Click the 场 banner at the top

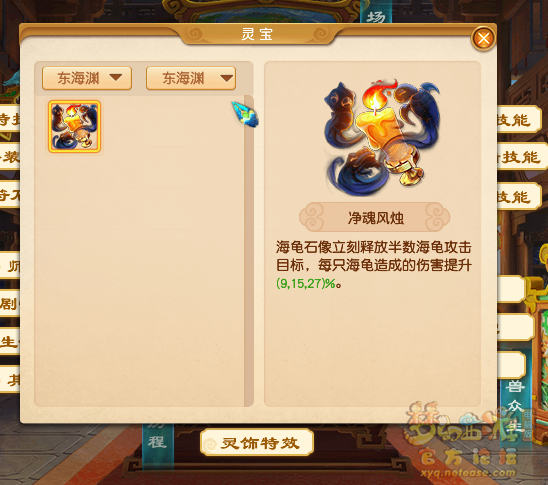coord(376,14)
